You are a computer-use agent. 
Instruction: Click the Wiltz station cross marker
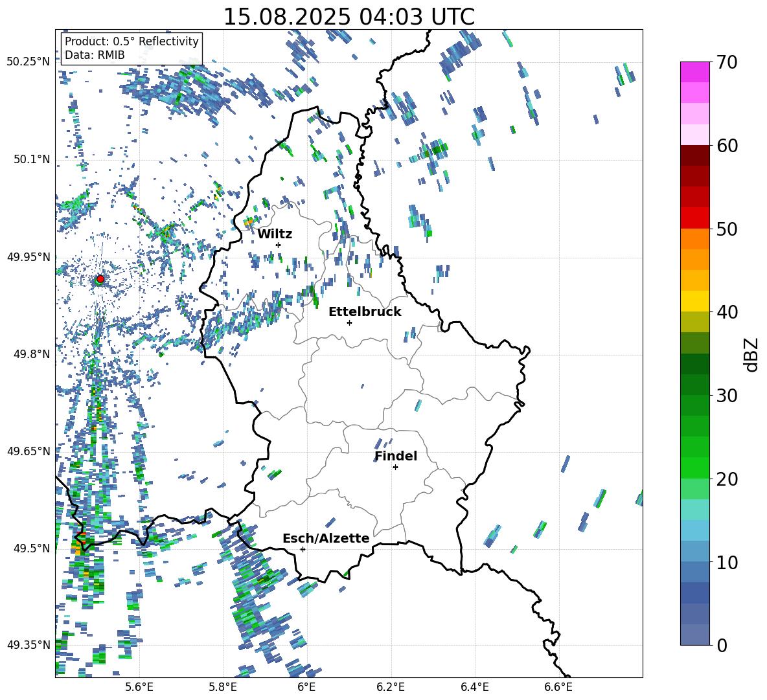(x=279, y=245)
